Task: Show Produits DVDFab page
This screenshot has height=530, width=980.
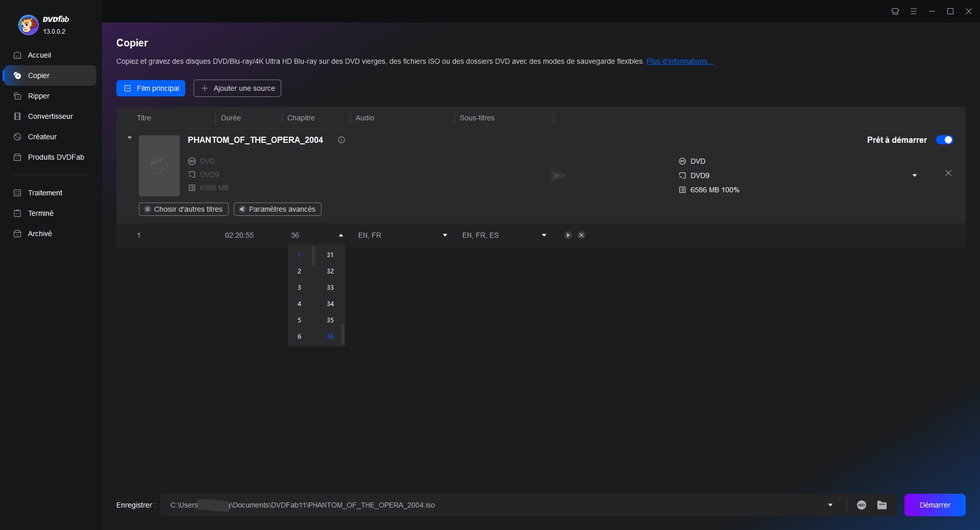Action: click(x=50, y=157)
